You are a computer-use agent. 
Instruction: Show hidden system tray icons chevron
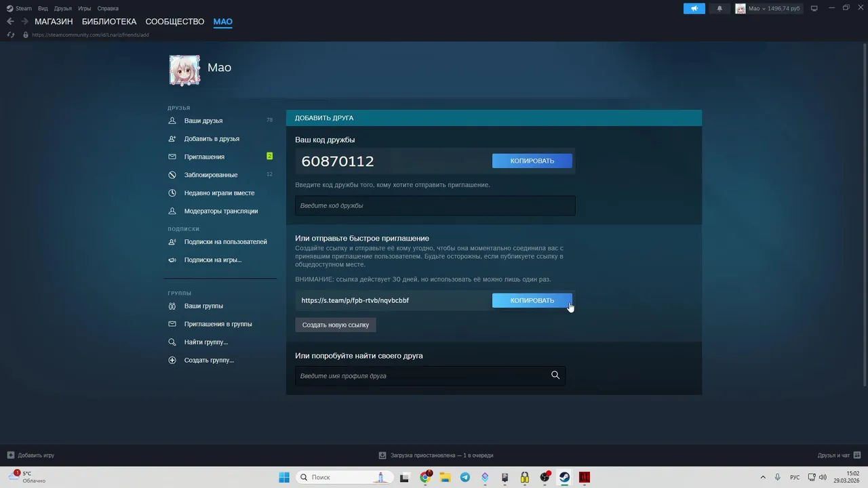point(763,477)
